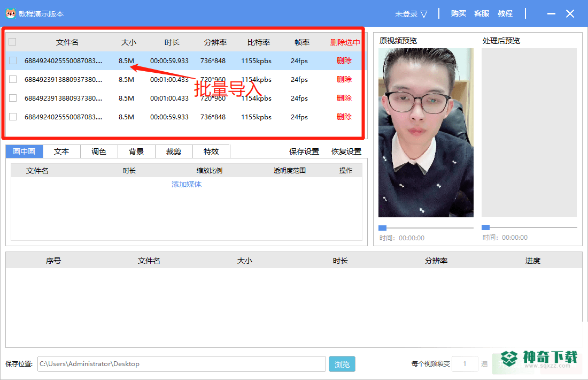Image resolution: width=588 pixels, height=380 pixels.
Task: Check the fourth row file 6884924025550087083
Action: [x=13, y=117]
